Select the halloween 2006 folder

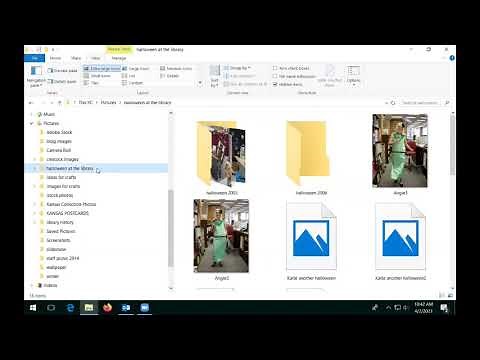coord(311,158)
